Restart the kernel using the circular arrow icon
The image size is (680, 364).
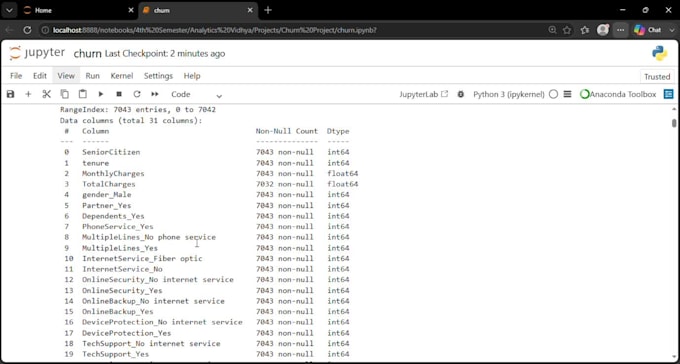click(x=137, y=94)
